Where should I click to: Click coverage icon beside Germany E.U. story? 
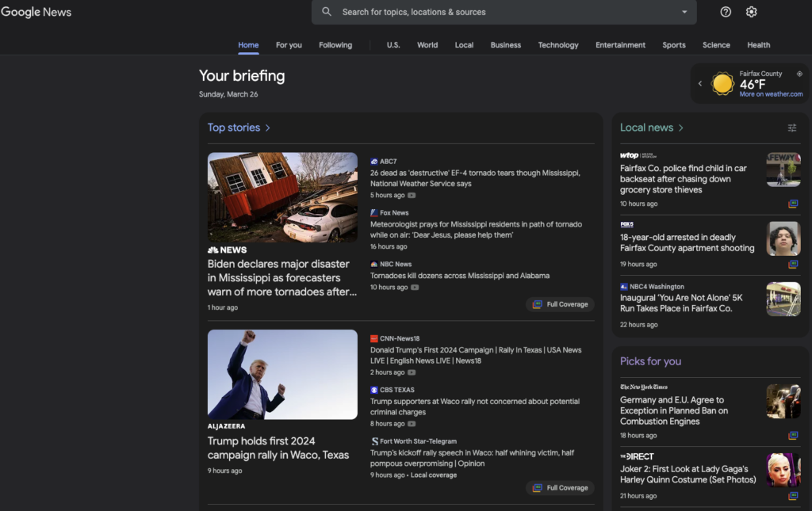(x=792, y=436)
